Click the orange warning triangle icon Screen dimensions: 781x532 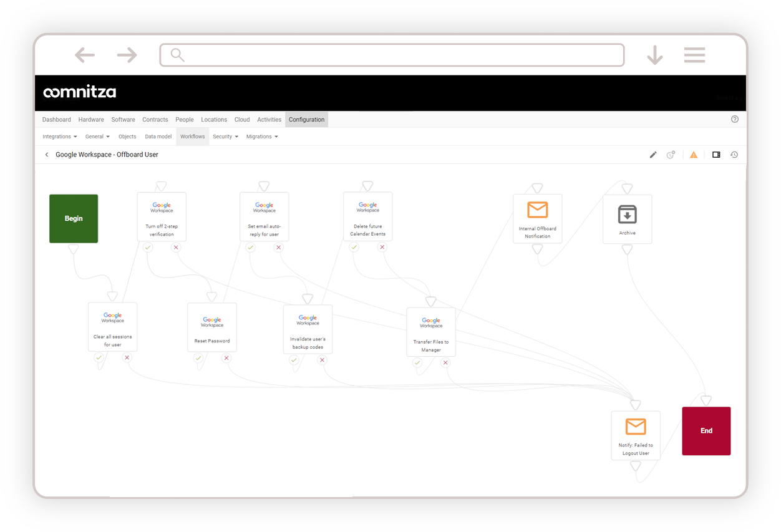pos(694,155)
